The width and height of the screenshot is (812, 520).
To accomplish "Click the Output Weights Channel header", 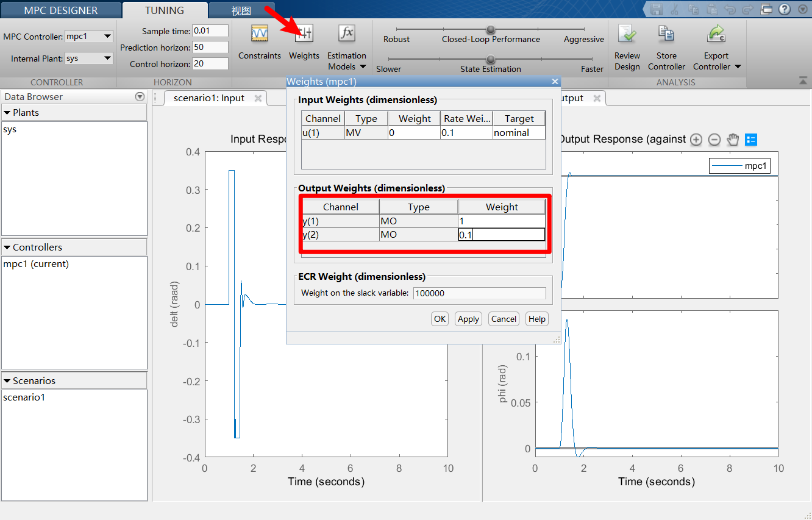I will (341, 207).
